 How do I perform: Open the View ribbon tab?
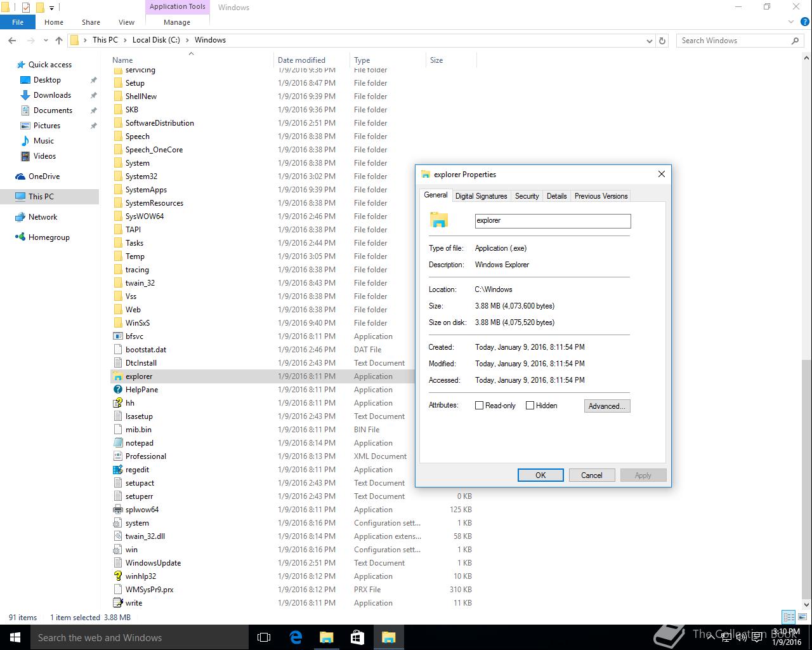pos(126,22)
